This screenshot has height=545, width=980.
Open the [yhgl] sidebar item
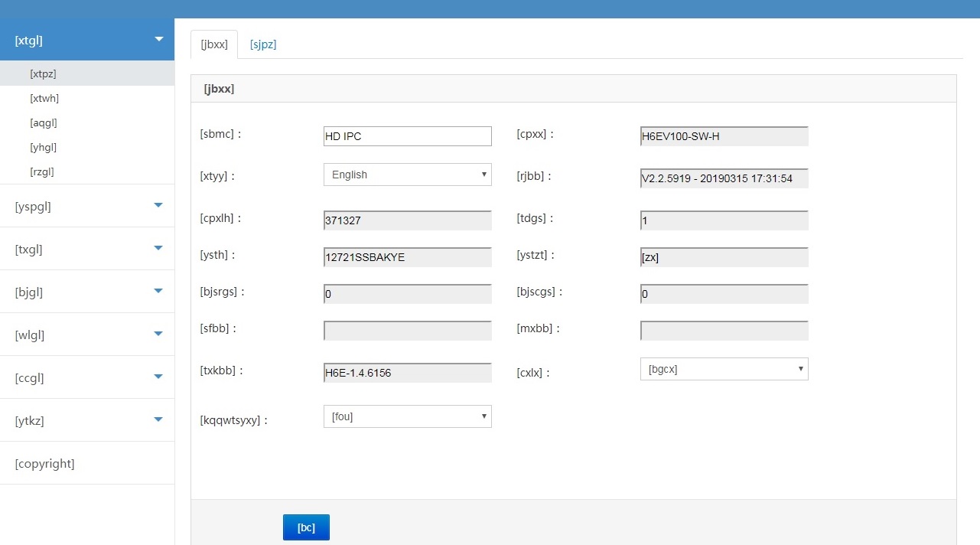click(x=44, y=147)
